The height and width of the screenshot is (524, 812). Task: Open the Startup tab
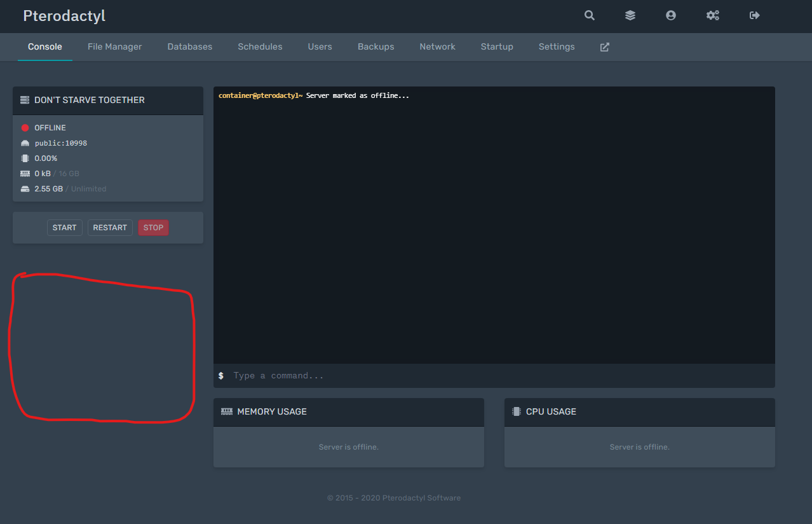tap(497, 46)
